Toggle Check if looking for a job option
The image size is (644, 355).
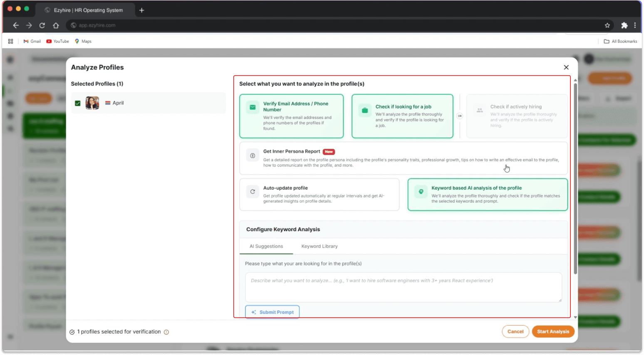click(402, 116)
